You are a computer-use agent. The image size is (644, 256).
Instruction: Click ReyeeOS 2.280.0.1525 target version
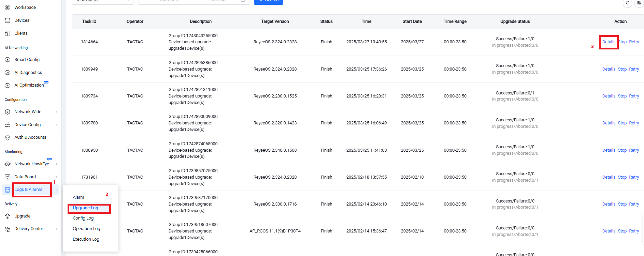click(275, 96)
